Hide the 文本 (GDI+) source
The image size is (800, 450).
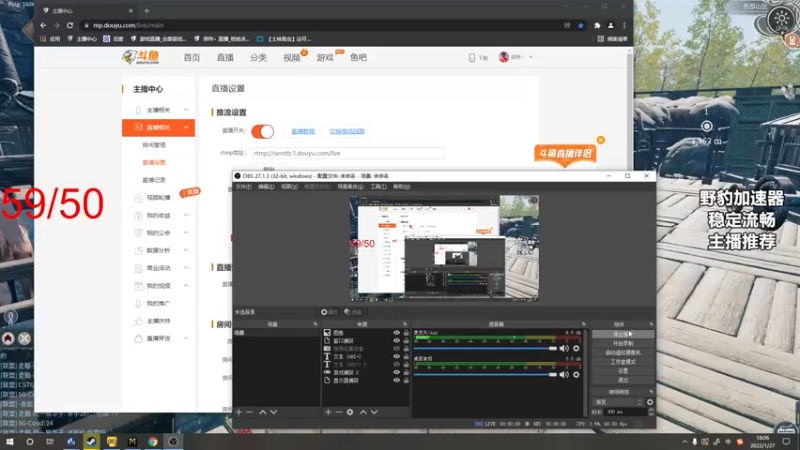click(396, 357)
